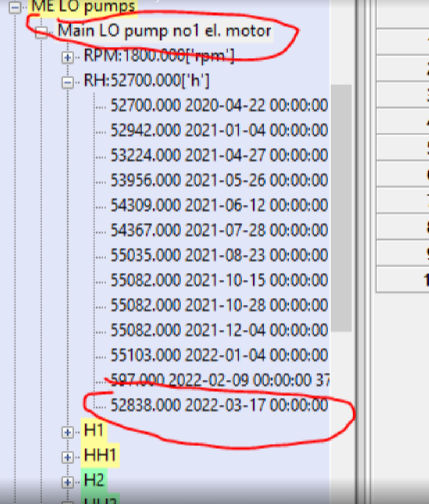Select the 55082.000 entry dated 2021-12-04

click(219, 331)
